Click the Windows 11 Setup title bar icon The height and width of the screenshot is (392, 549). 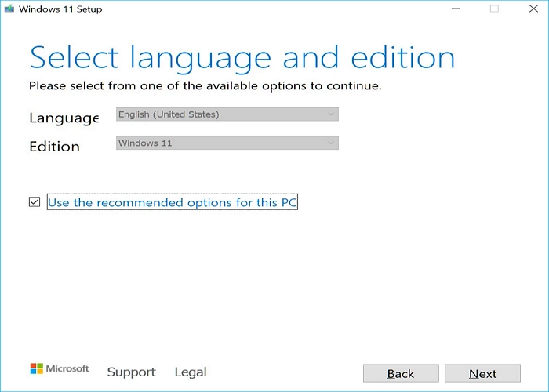pos(9,9)
